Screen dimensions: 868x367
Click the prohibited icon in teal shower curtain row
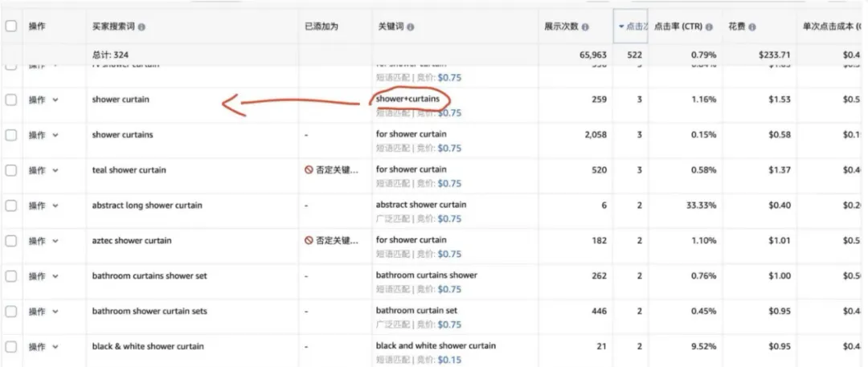click(x=309, y=170)
